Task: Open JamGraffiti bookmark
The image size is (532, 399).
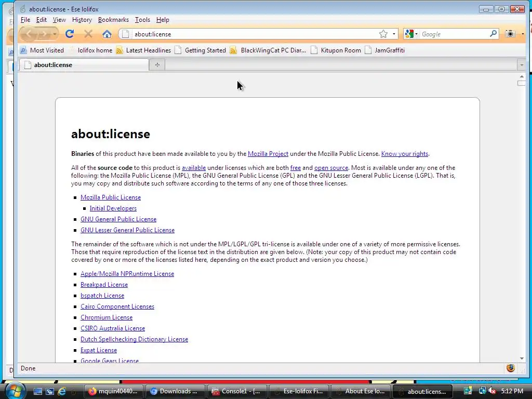Action: [385, 50]
